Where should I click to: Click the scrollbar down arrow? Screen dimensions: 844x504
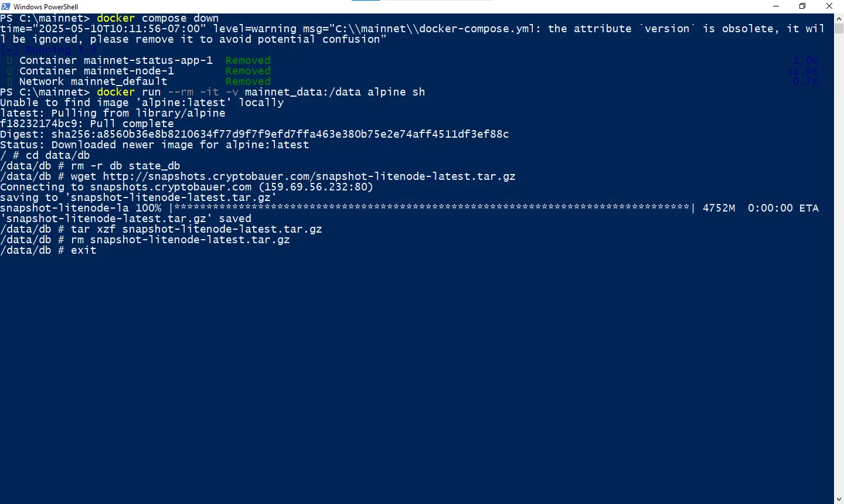pyautogui.click(x=839, y=498)
